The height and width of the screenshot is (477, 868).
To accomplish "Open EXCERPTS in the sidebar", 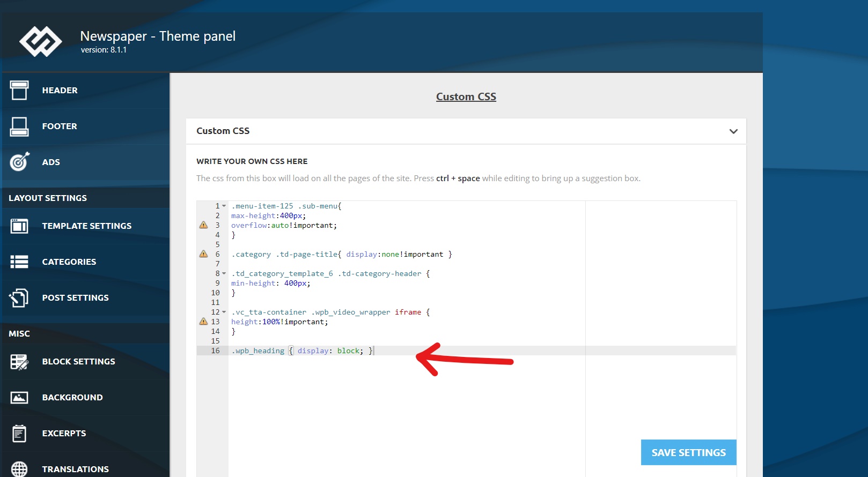I will tap(86, 433).
